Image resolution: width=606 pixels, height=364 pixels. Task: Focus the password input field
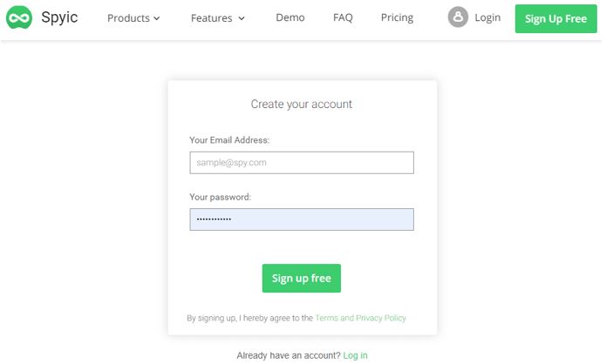(x=302, y=219)
